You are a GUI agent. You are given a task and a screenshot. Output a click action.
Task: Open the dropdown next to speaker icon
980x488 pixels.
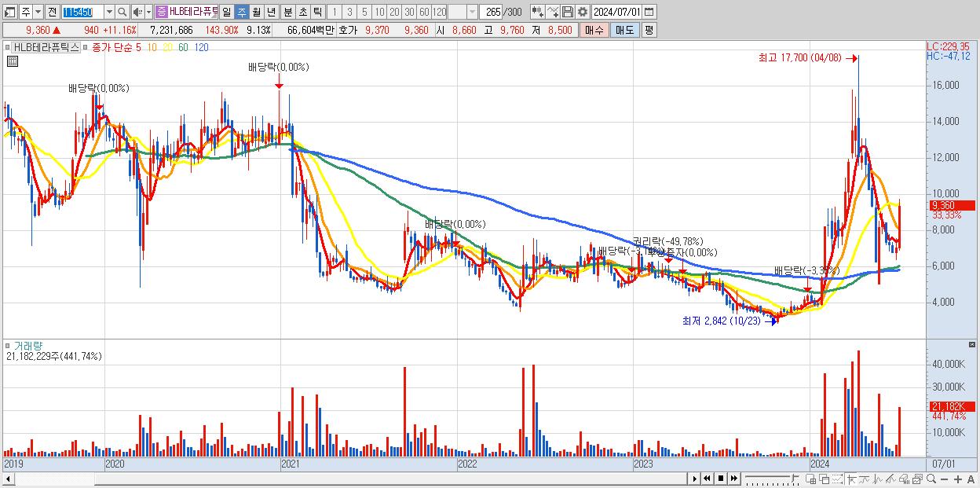tap(148, 12)
